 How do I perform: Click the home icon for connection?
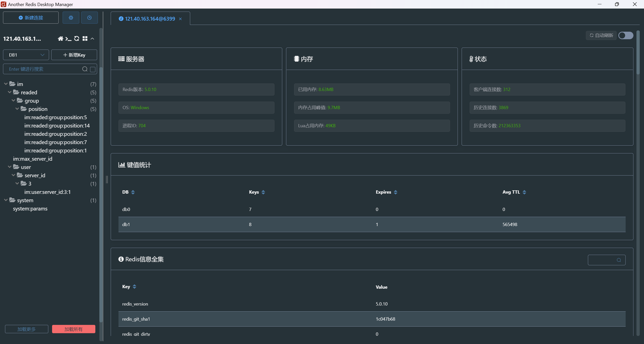point(60,38)
